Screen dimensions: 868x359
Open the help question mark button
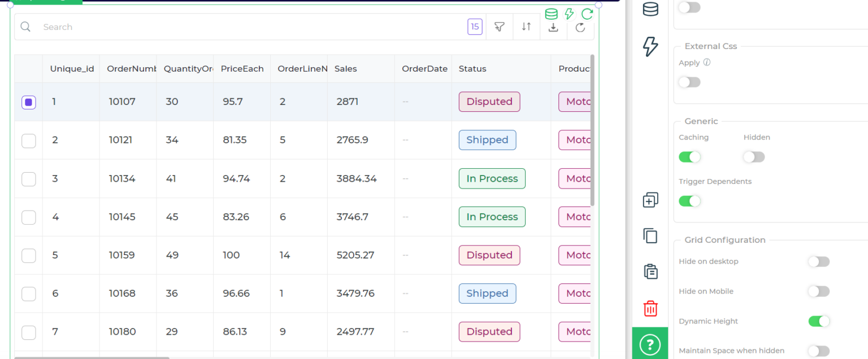650,344
